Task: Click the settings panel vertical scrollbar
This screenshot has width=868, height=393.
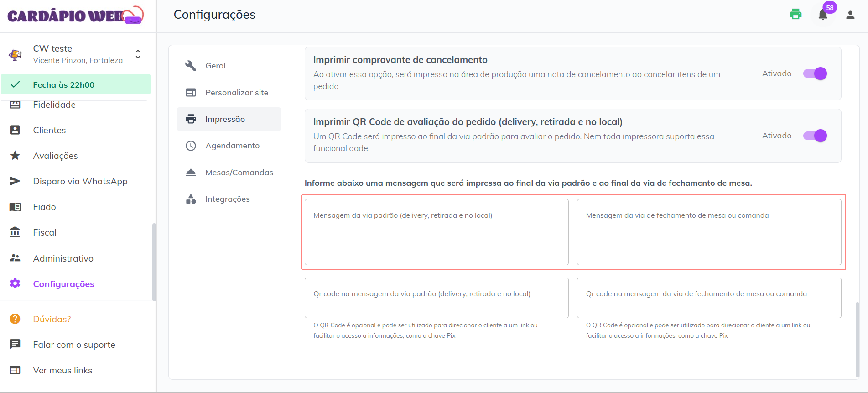Action: [x=858, y=338]
